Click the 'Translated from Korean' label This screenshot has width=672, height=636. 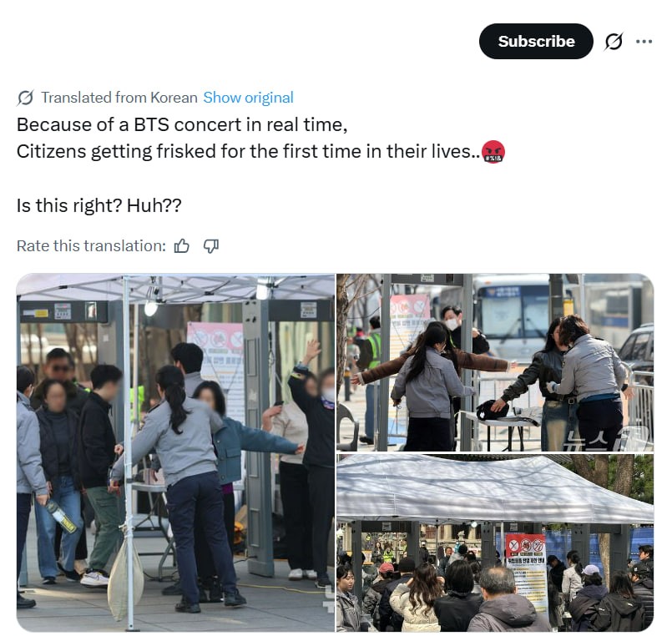click(x=119, y=98)
